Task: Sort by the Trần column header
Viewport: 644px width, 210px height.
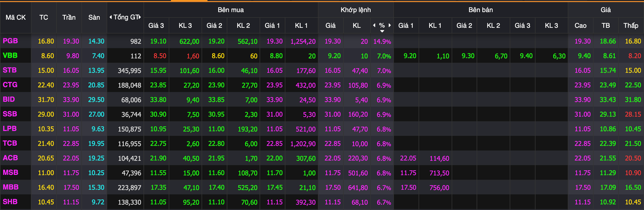Action: pyautogui.click(x=69, y=17)
